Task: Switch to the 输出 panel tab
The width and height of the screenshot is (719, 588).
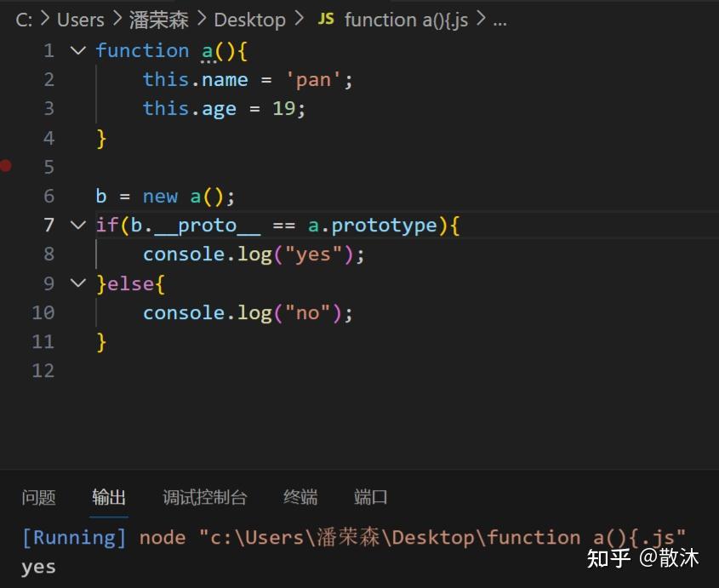Action: (109, 498)
